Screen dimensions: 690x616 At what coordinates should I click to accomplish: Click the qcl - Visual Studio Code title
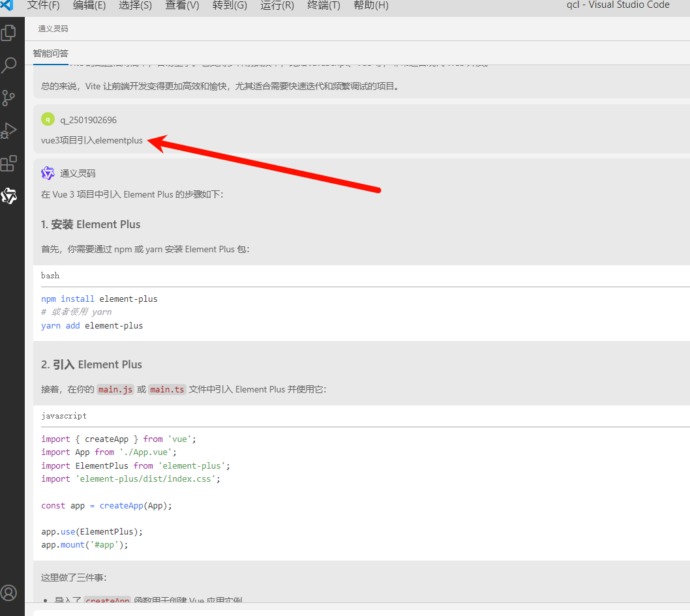click(x=618, y=5)
